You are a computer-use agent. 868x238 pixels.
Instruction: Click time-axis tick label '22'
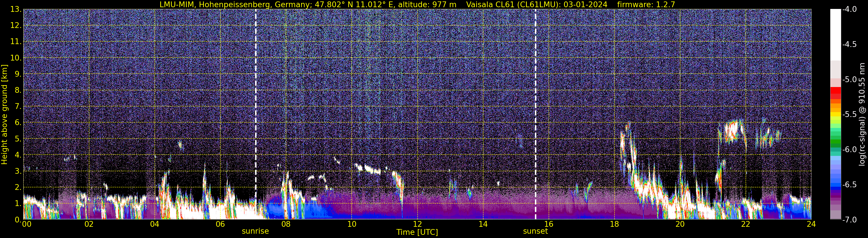tap(746, 224)
